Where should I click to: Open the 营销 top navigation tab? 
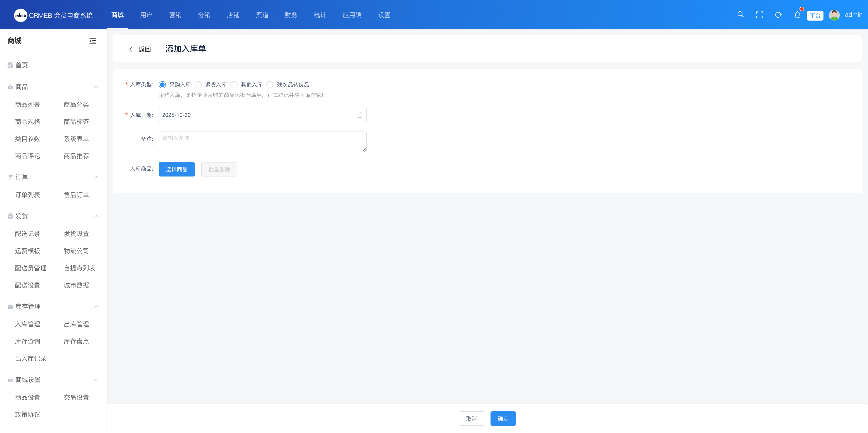[x=175, y=15]
